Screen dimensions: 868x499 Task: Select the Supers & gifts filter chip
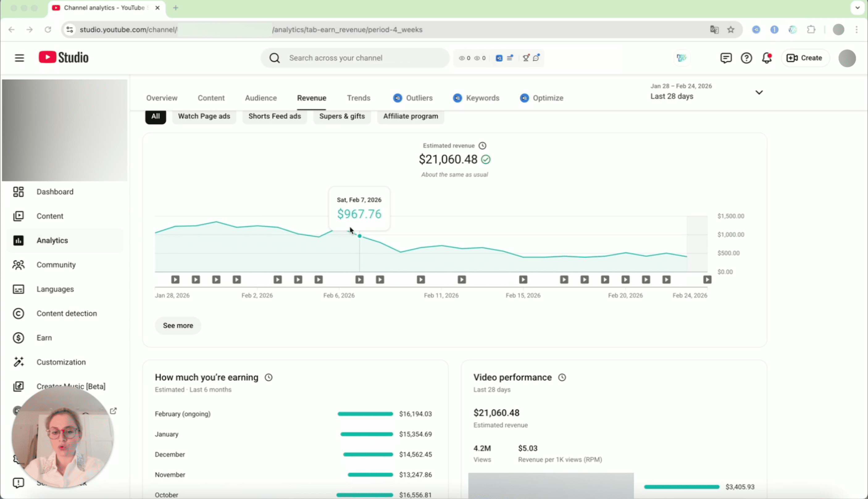point(342,116)
